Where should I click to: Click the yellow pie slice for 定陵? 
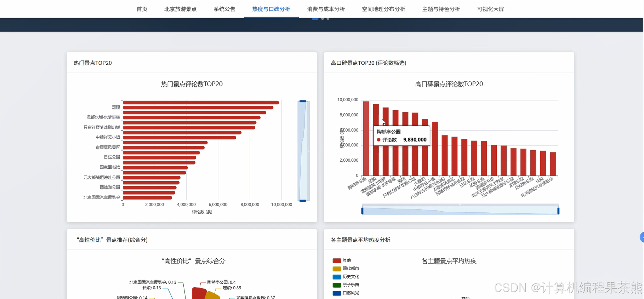[212, 295]
